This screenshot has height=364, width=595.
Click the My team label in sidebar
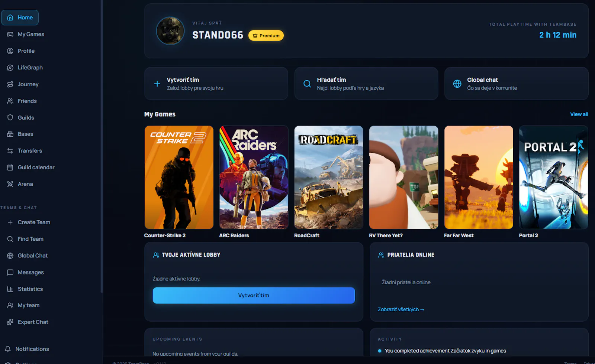[29, 305]
